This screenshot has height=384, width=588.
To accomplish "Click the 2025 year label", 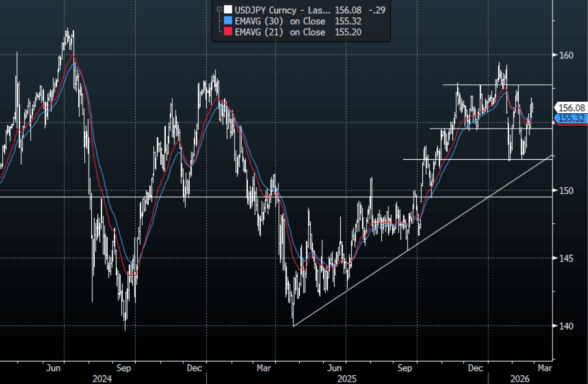I will pos(347,379).
